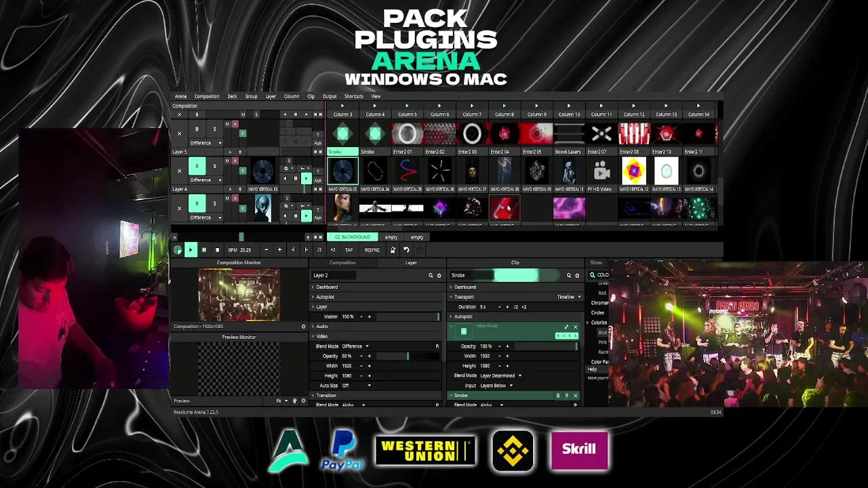Click the redo arrow icon

click(419, 250)
